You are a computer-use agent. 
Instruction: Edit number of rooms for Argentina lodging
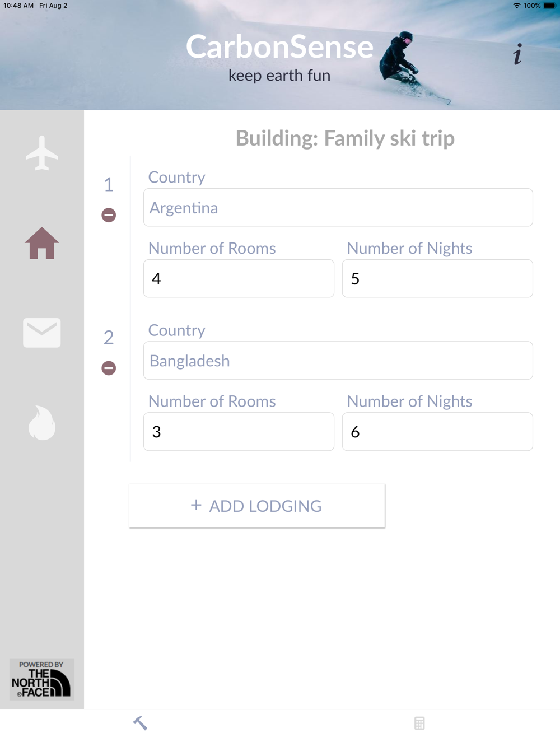tap(239, 278)
